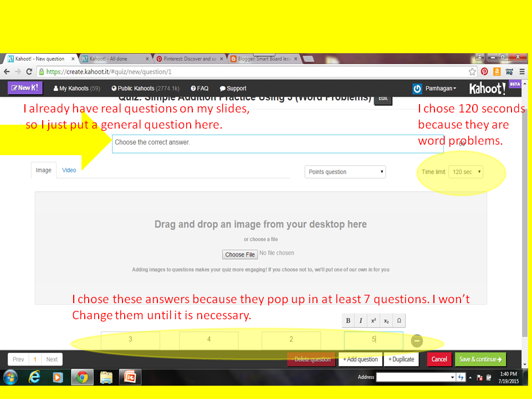Click the taskbar Address input box
Image resolution: width=532 pixels, height=399 pixels.
coord(413,377)
